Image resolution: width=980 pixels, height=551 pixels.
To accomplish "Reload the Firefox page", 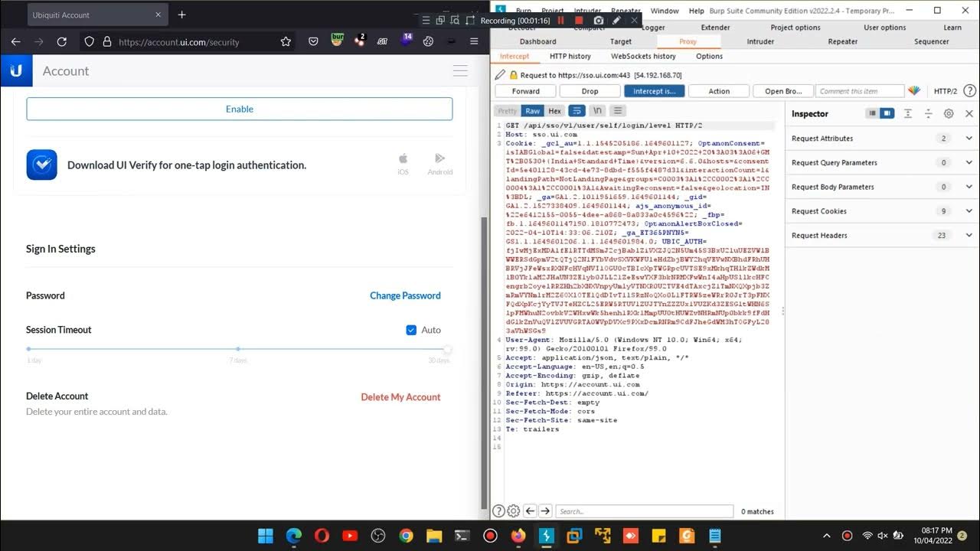I will click(62, 42).
